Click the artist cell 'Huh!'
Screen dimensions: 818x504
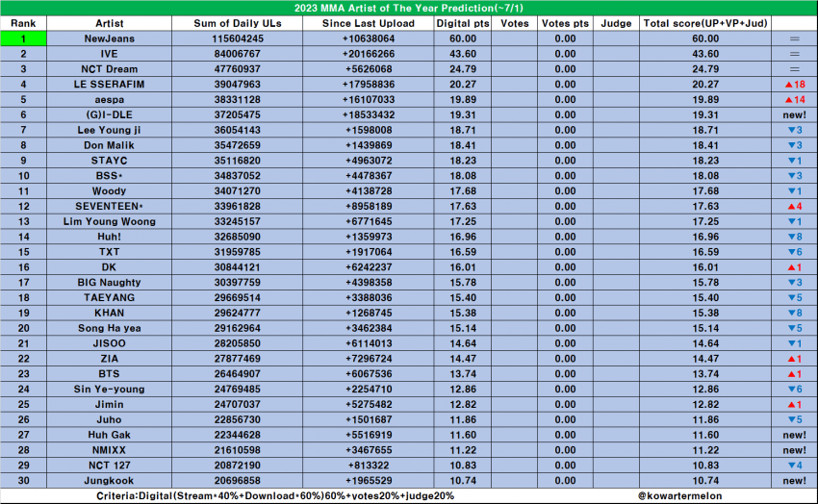pyautogui.click(x=109, y=237)
